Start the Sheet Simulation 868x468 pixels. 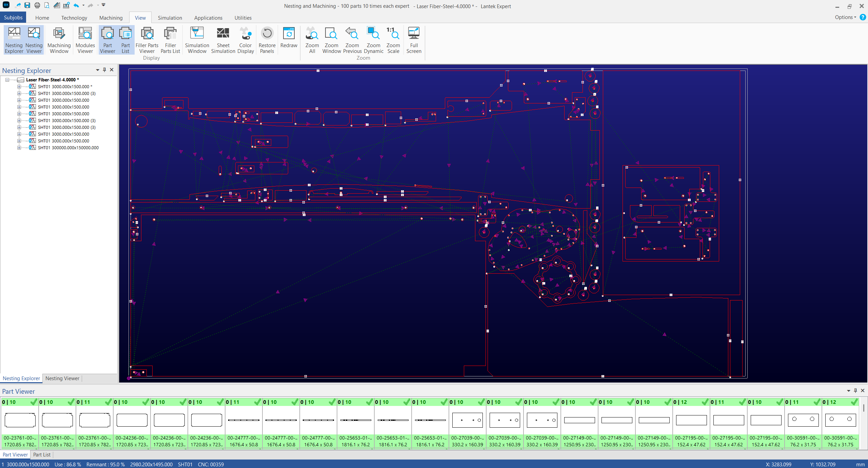(x=223, y=40)
